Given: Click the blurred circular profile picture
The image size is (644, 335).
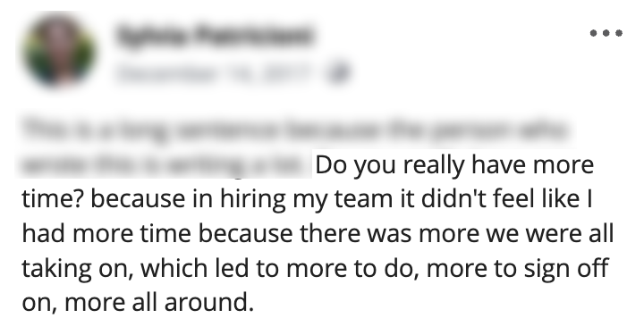Looking at the screenshot, I should coord(60,50).
